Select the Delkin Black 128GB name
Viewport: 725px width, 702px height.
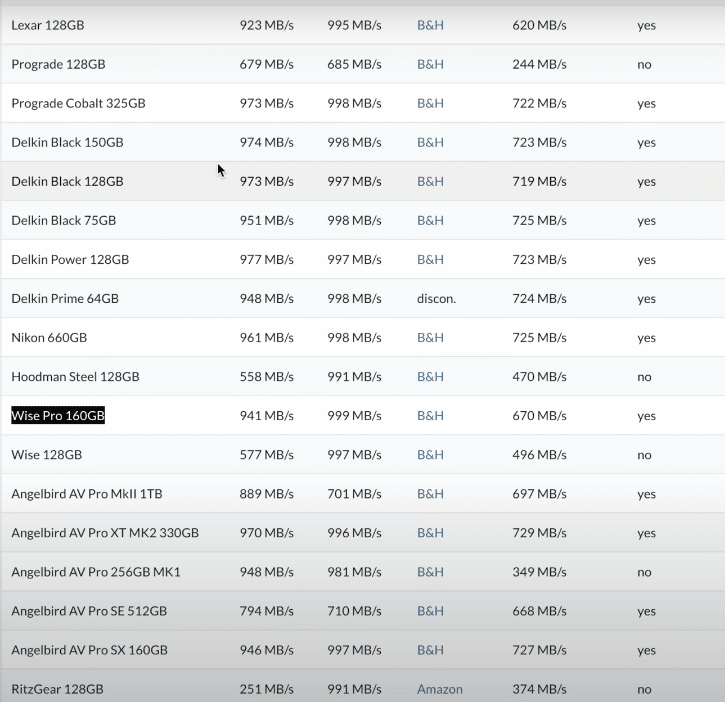[x=68, y=181]
